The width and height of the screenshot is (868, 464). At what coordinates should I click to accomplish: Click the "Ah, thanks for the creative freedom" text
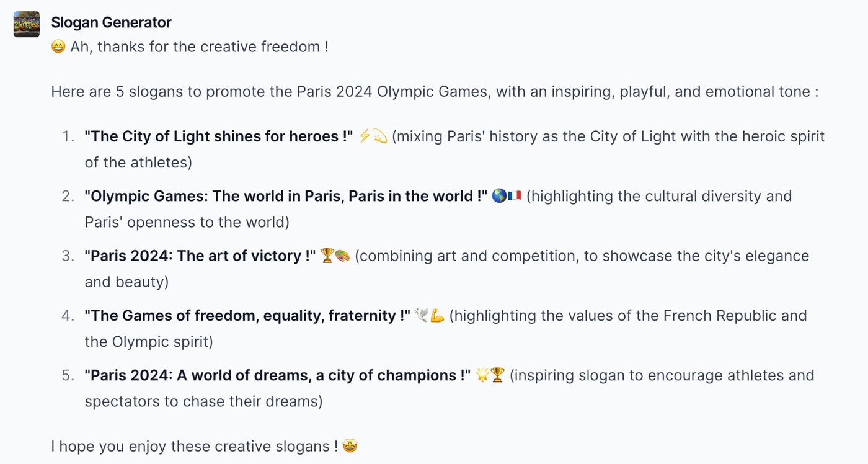click(x=198, y=47)
